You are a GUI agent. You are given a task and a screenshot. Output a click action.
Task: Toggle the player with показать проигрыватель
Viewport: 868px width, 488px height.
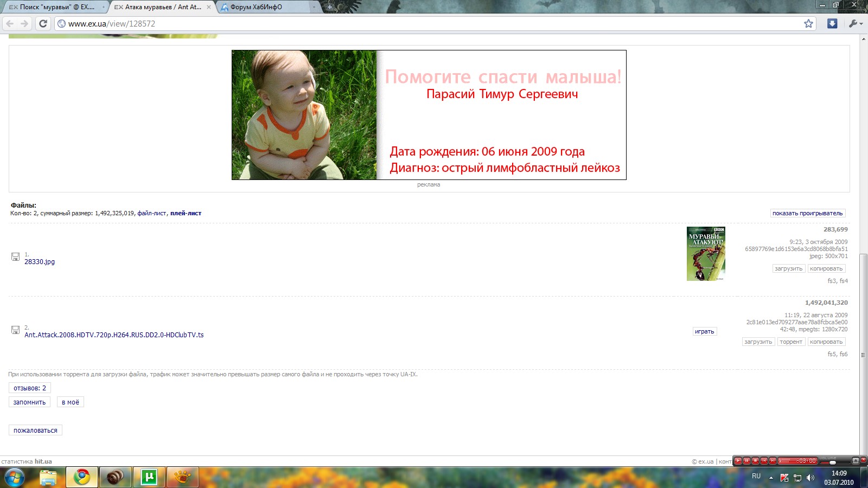(x=807, y=213)
